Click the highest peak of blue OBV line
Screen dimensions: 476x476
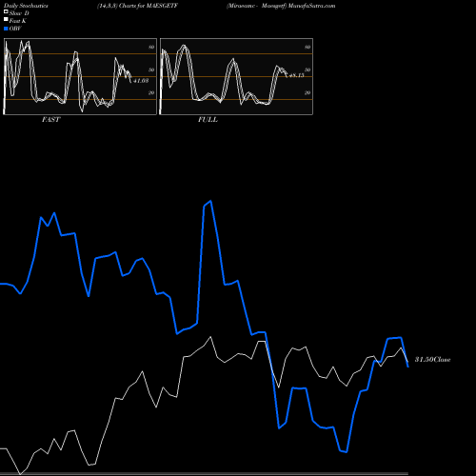point(210,201)
